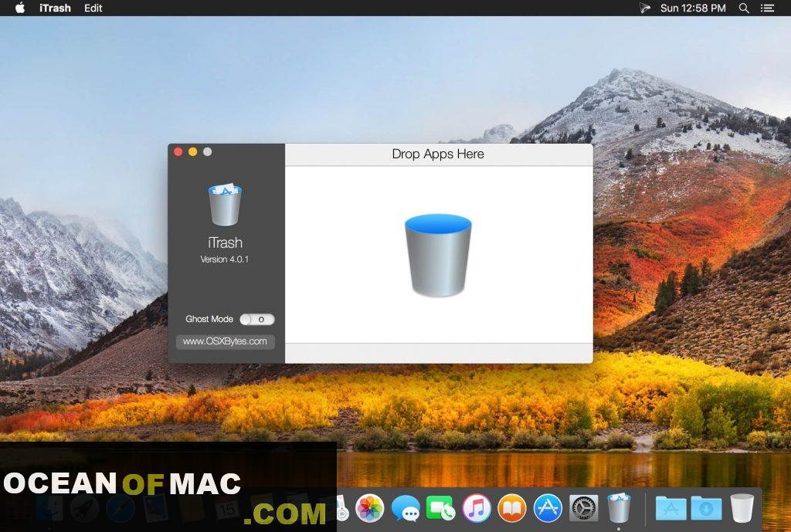
Task: Launch FaceTime from the Dock
Action: [441, 508]
